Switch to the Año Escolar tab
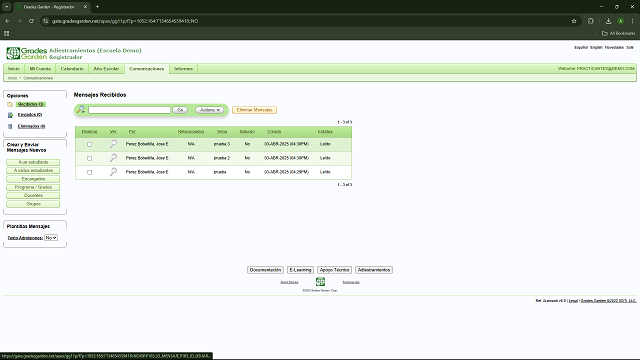The width and height of the screenshot is (640, 360). point(107,69)
